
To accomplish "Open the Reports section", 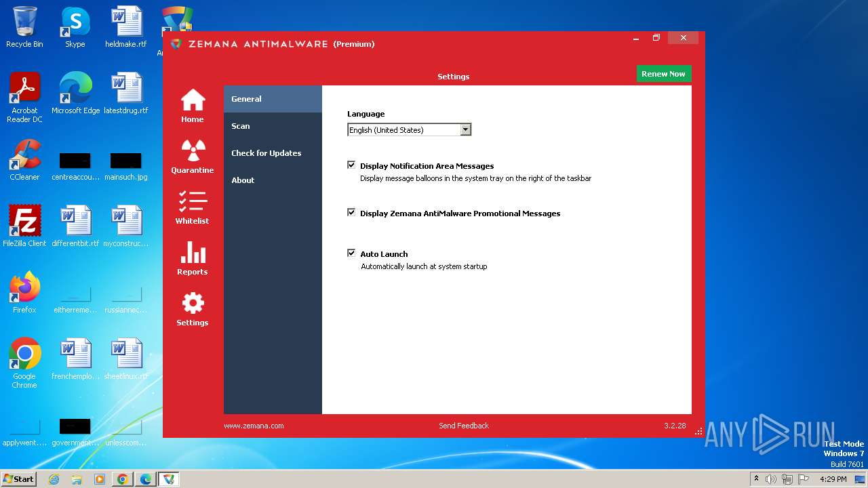I will point(193,258).
